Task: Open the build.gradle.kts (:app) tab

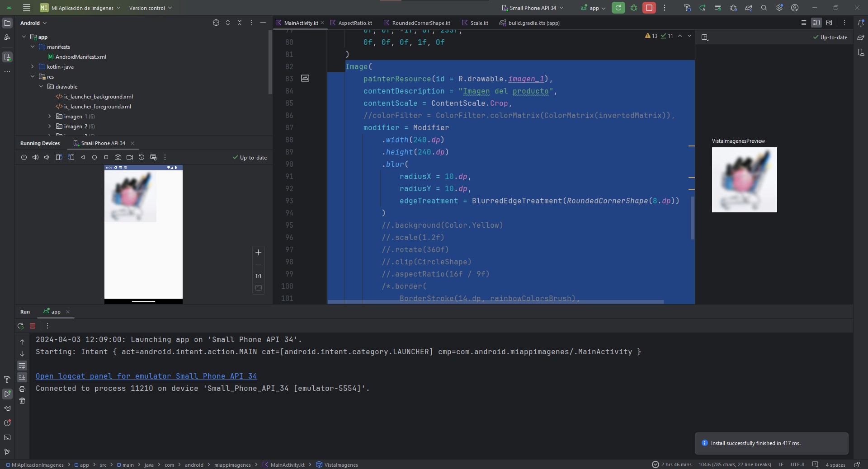Action: 533,23
